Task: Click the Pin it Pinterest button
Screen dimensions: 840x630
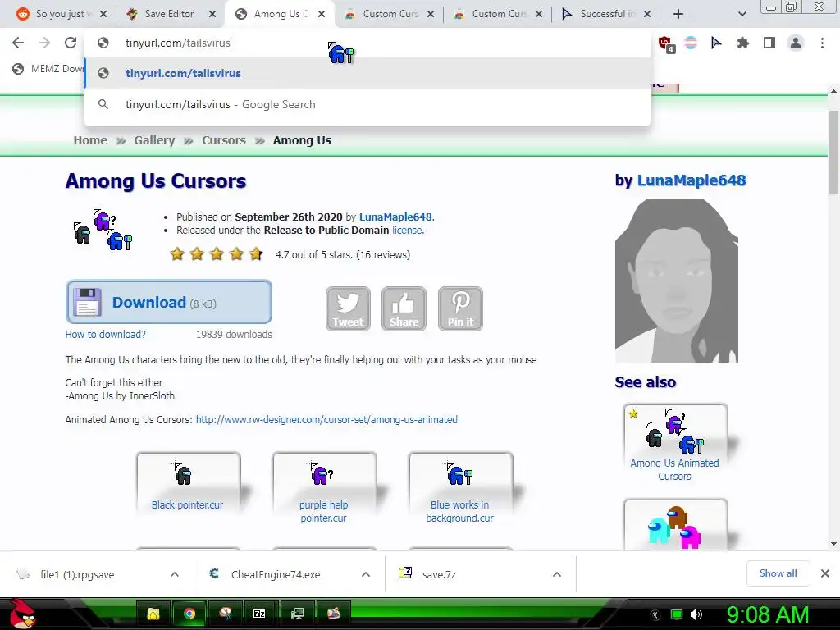Action: tap(461, 308)
